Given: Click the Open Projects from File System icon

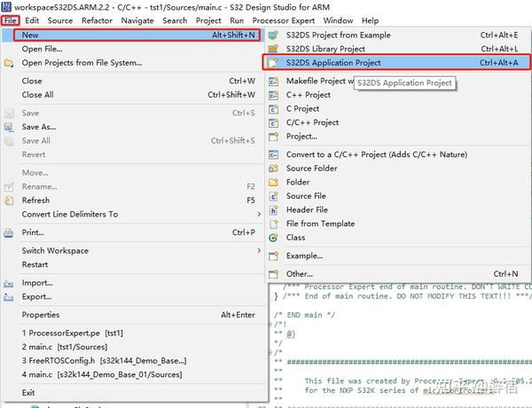Looking at the screenshot, I should coord(9,63).
